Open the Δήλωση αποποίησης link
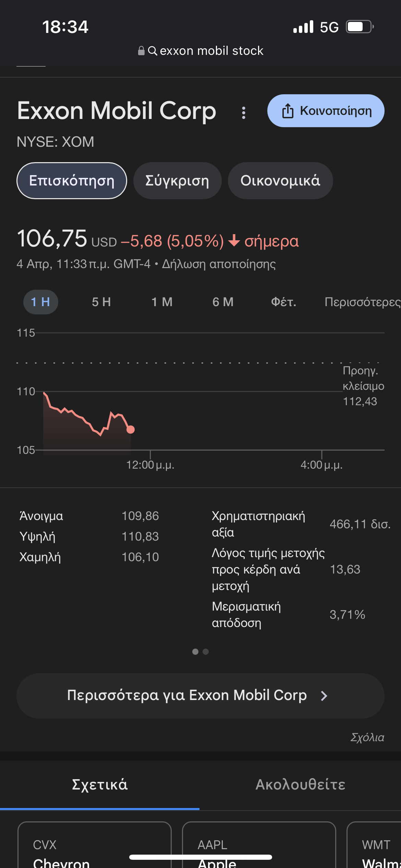Image resolution: width=401 pixels, height=868 pixels. coord(219,264)
